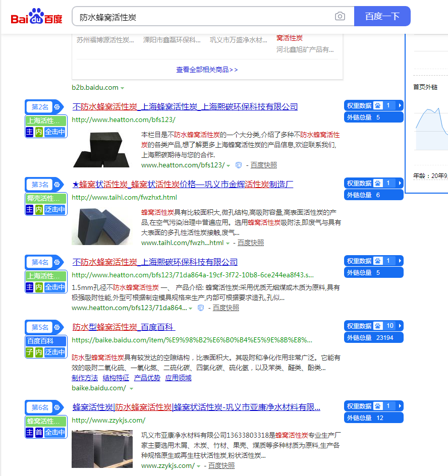Image resolution: width=448 pixels, height=476 pixels.
Task: Expand b2b.baidu.com dropdown arrow
Action: (x=123, y=88)
